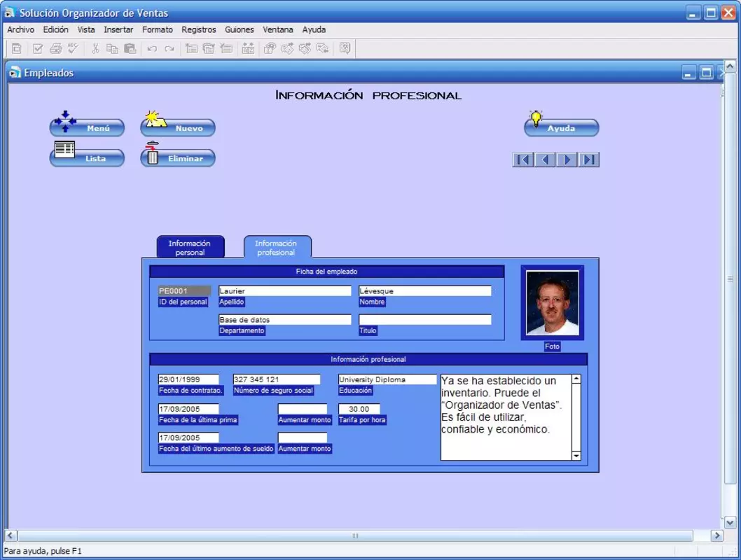Viewport: 741px width, 560px height.
Task: Click the Nuevo button
Action: tap(178, 127)
